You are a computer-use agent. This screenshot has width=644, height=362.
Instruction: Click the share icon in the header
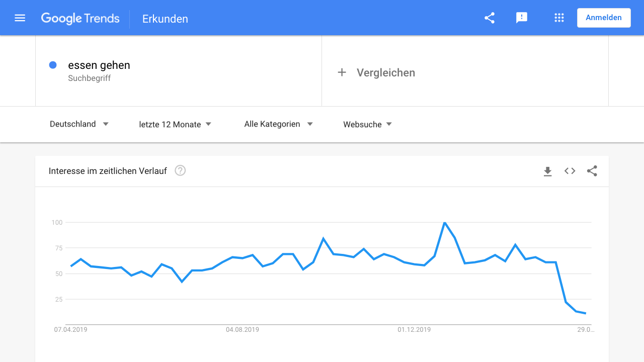coord(490,18)
